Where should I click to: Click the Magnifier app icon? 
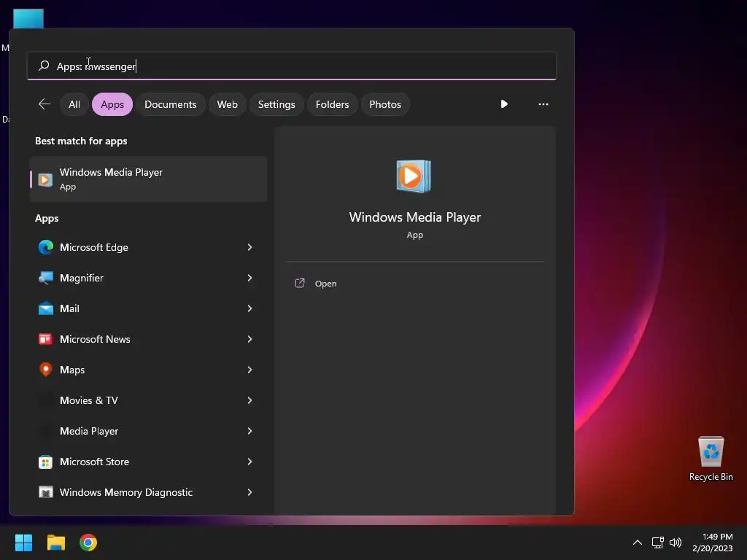(46, 278)
